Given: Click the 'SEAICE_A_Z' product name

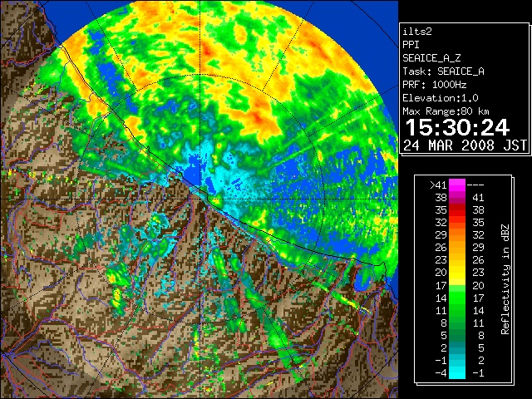Looking at the screenshot, I should point(431,58).
